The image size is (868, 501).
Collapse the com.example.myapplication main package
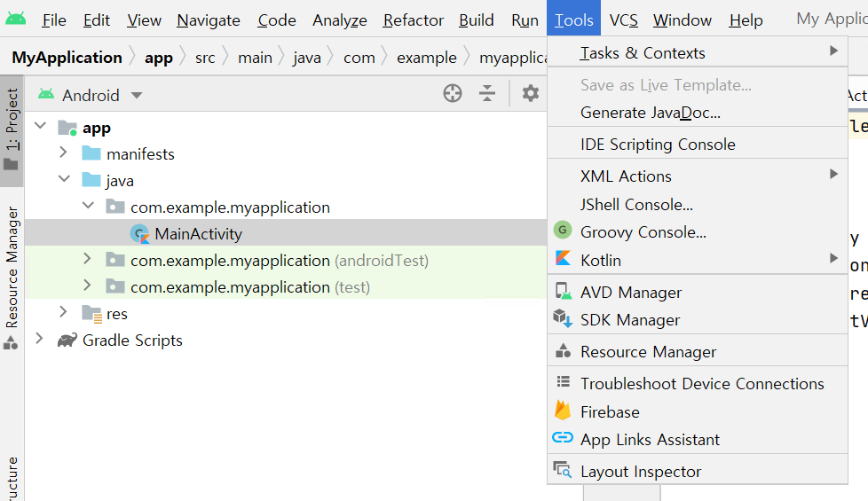[88, 205]
